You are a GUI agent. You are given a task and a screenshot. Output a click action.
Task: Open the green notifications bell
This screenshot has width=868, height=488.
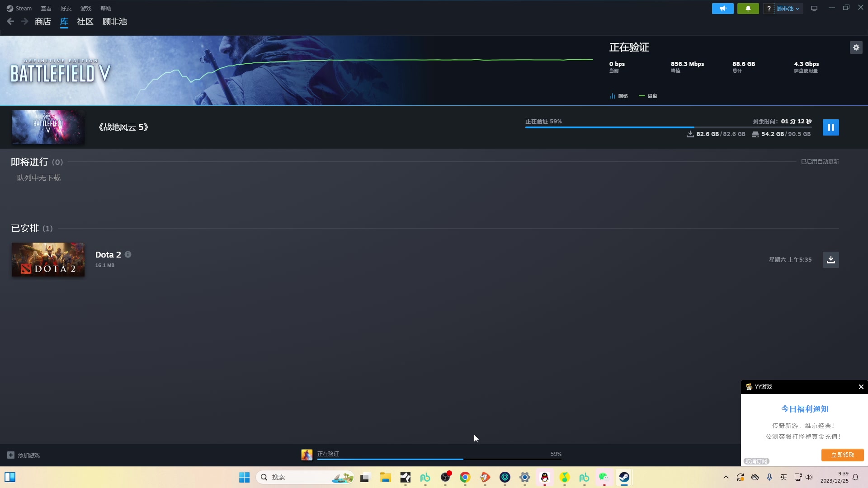pos(748,9)
